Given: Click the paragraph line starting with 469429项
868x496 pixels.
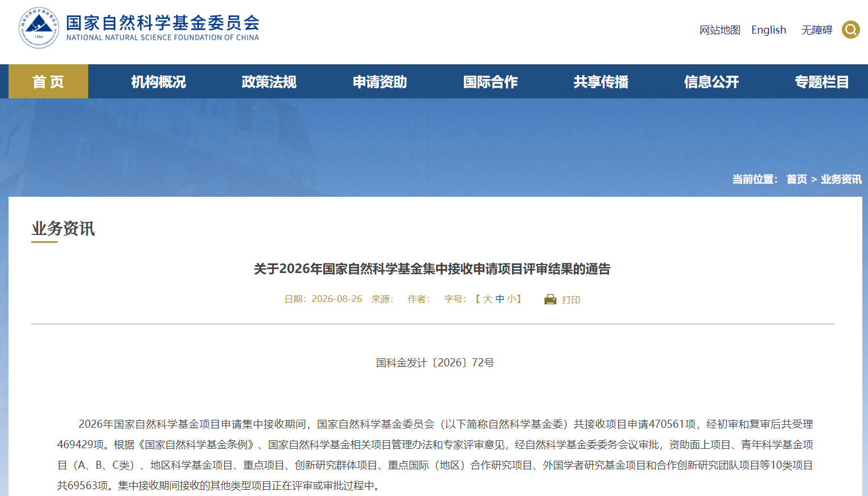Looking at the screenshot, I should click(435, 445).
